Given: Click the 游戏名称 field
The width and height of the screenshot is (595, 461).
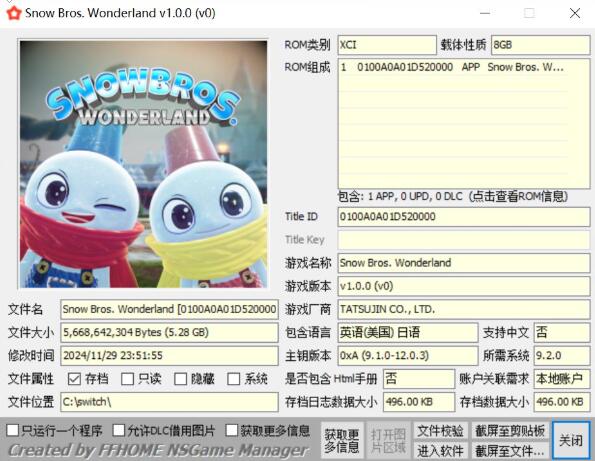Looking at the screenshot, I should (464, 263).
